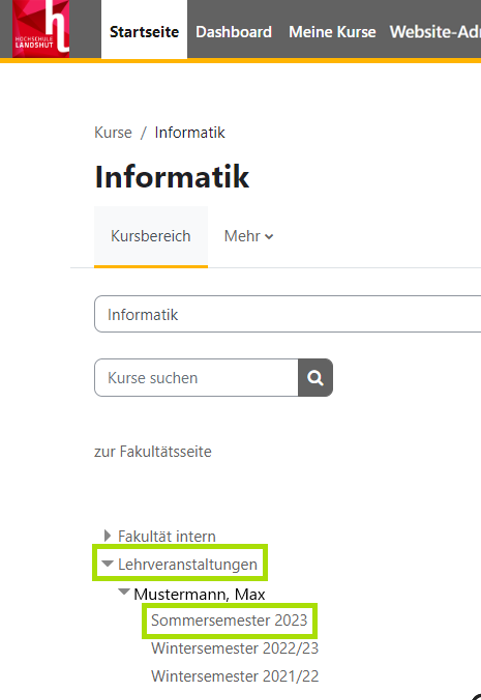Image resolution: width=481 pixels, height=700 pixels.
Task: Click the Kurse breadcrumb link
Action: pyautogui.click(x=113, y=133)
